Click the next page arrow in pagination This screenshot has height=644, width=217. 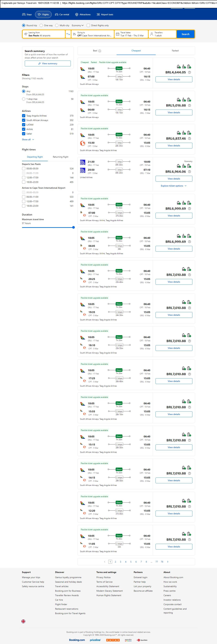(167, 562)
